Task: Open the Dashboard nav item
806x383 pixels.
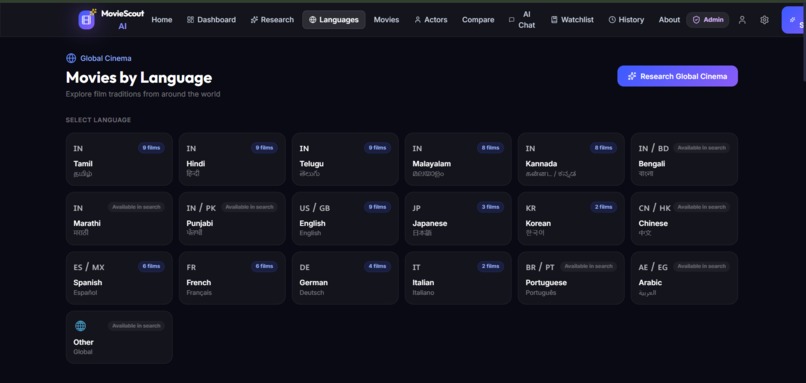Action: click(211, 20)
